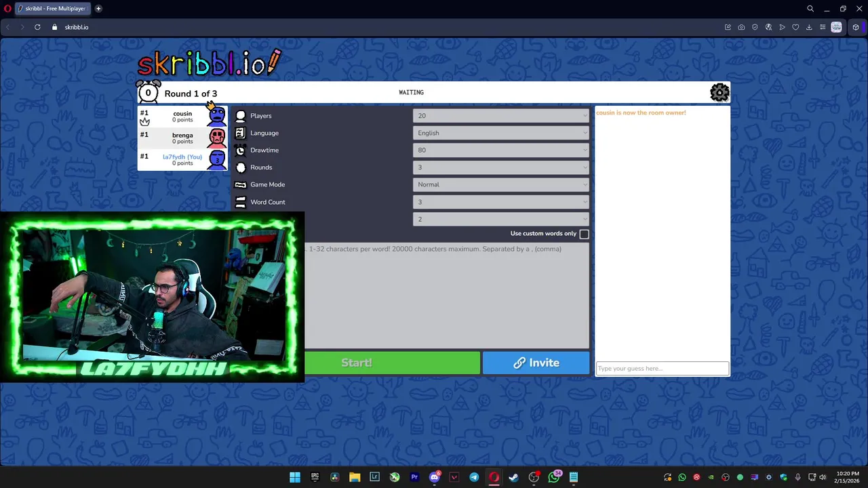Click cousin's blue avatar
The width and height of the screenshot is (868, 488).
click(217, 116)
